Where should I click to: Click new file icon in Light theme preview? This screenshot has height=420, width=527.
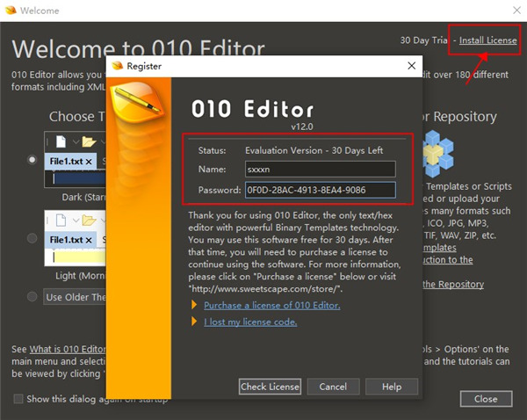61,221
